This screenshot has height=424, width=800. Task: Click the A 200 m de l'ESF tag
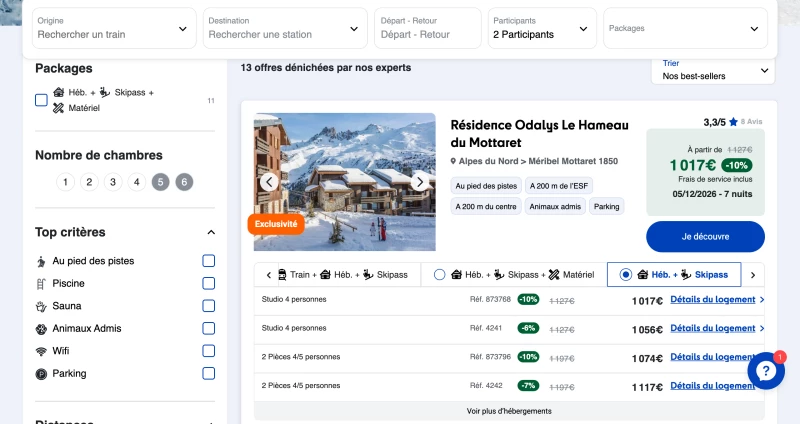[x=559, y=186]
